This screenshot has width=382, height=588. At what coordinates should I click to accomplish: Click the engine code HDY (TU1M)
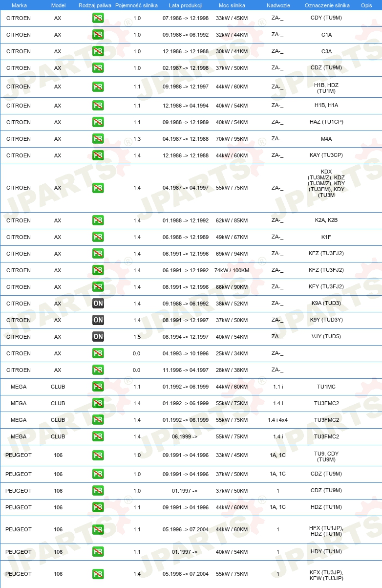326,552
